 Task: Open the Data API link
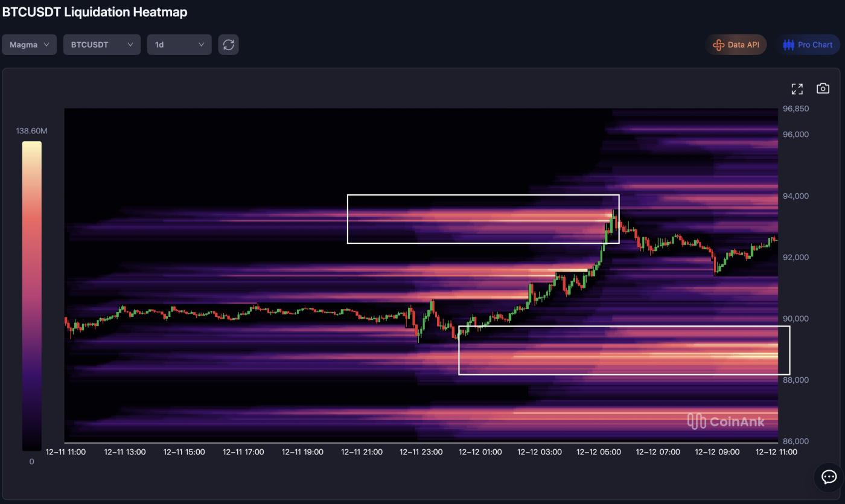click(736, 45)
